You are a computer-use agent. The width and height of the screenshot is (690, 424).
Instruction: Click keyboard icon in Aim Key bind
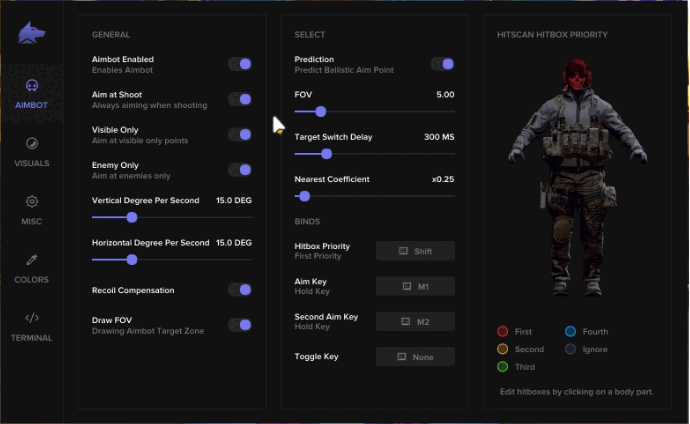pos(407,286)
